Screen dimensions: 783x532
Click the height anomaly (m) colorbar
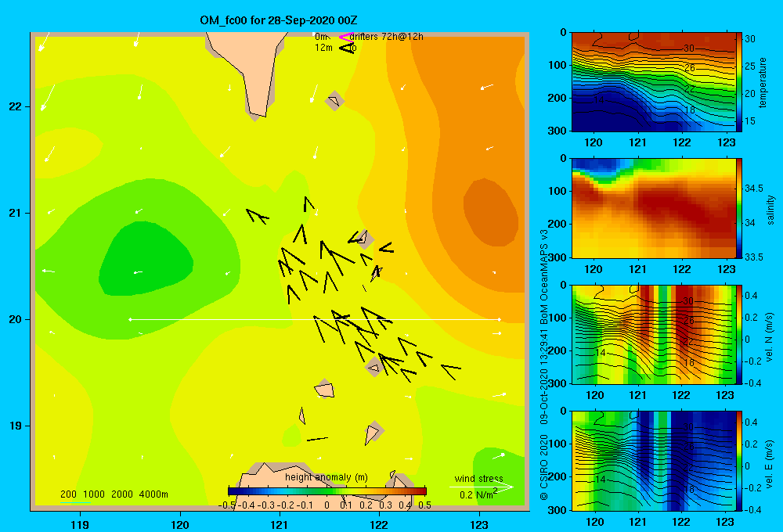click(x=327, y=491)
